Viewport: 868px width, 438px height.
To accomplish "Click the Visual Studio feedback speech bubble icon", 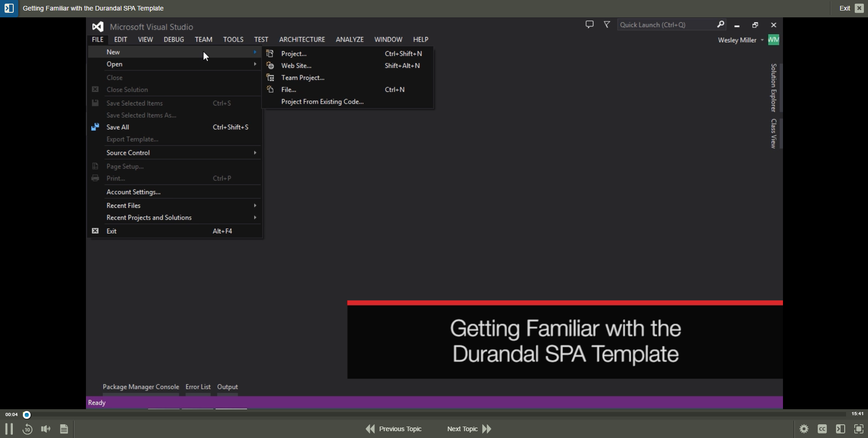I will click(x=590, y=25).
